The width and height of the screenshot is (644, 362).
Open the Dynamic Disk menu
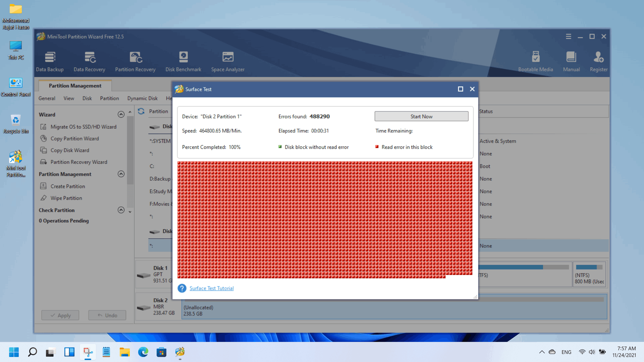coord(142,98)
